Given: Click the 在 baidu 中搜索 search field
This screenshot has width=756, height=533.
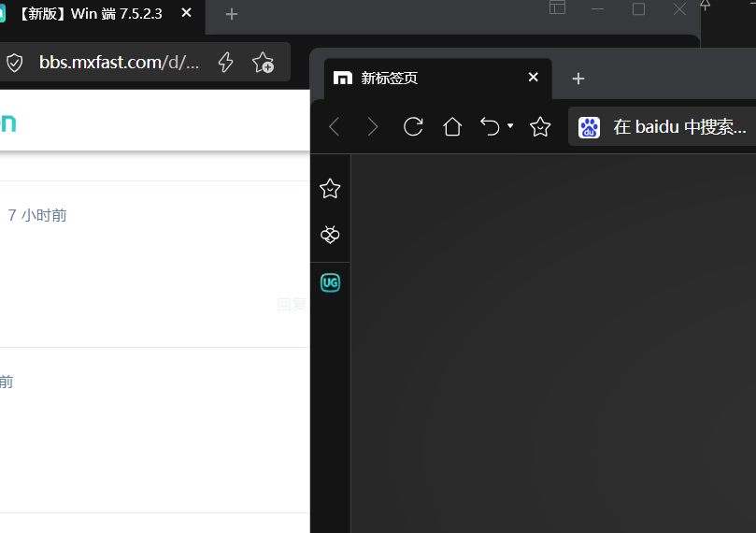Looking at the screenshot, I should 679,127.
